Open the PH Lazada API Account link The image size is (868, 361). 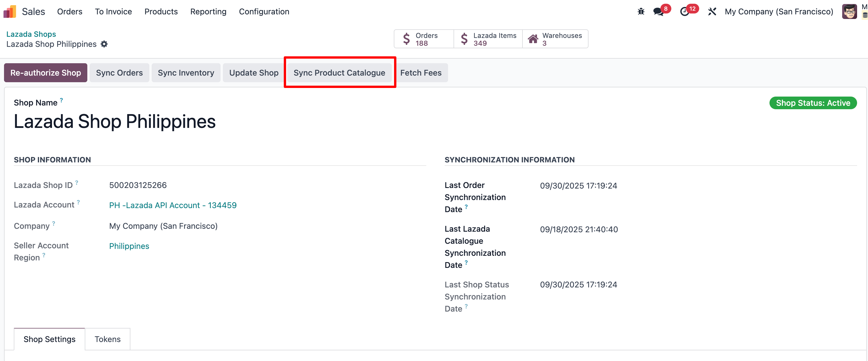(x=173, y=205)
